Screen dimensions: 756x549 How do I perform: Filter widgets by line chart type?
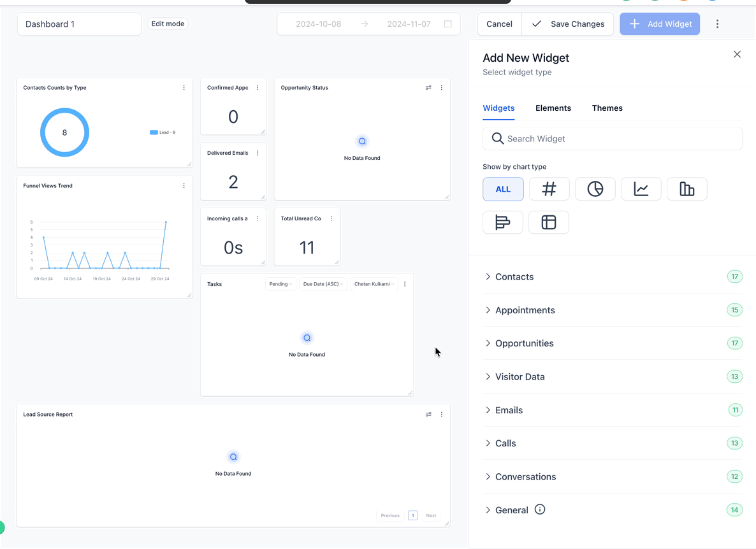tap(641, 189)
